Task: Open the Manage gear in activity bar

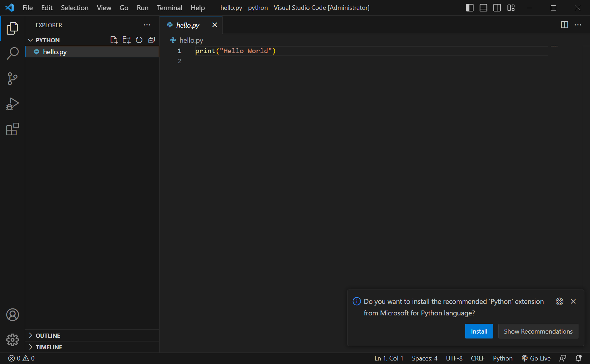Action: coord(13,340)
